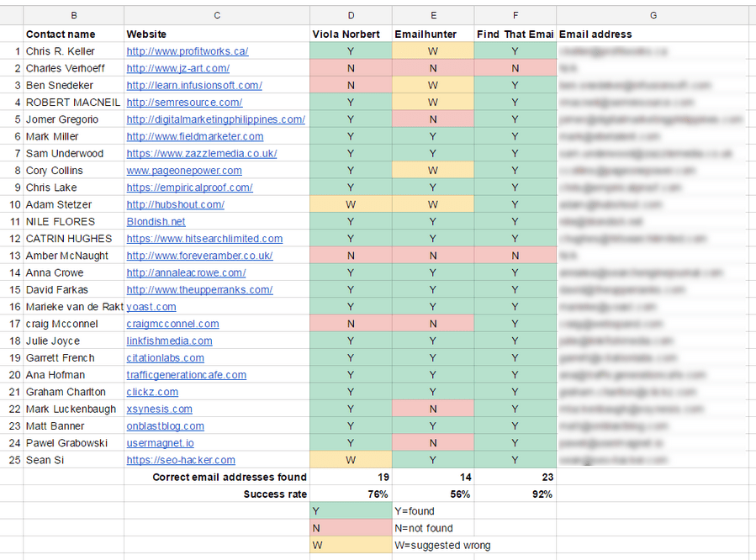Click the 'Emailhunter' header cell
The width and height of the screenshot is (756, 560).
pyautogui.click(x=433, y=34)
